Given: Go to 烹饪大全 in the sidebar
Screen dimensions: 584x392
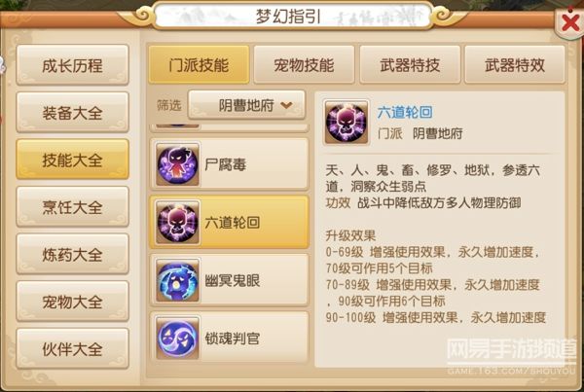Looking at the screenshot, I should pyautogui.click(x=73, y=207).
